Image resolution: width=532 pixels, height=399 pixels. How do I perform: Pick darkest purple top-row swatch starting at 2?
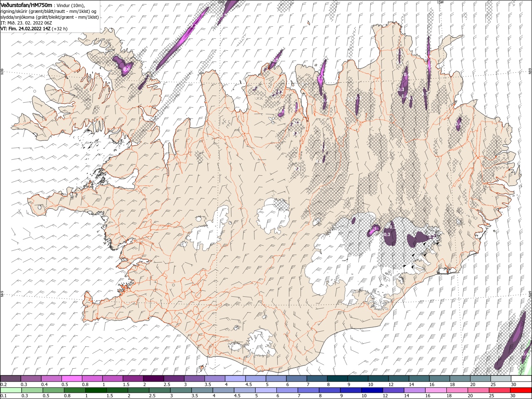[x=153, y=379]
